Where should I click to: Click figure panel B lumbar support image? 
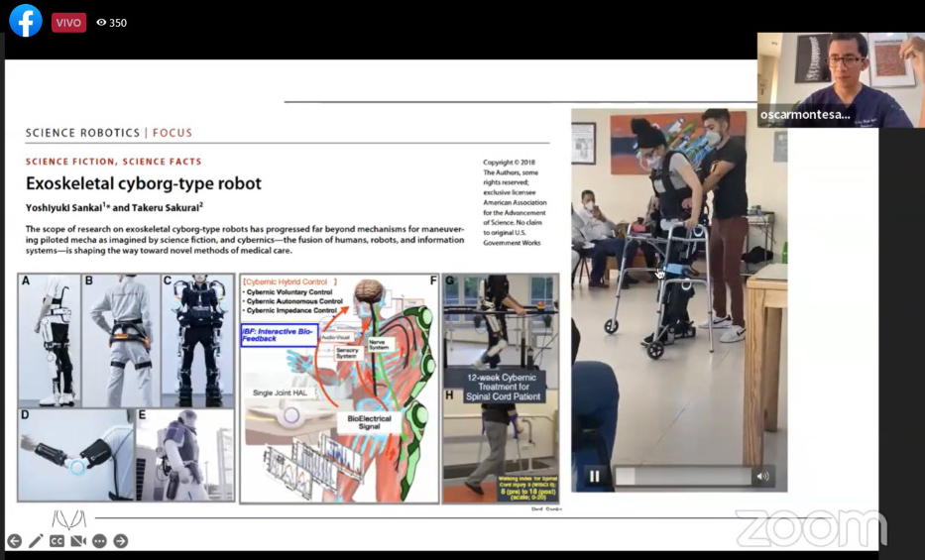click(121, 340)
